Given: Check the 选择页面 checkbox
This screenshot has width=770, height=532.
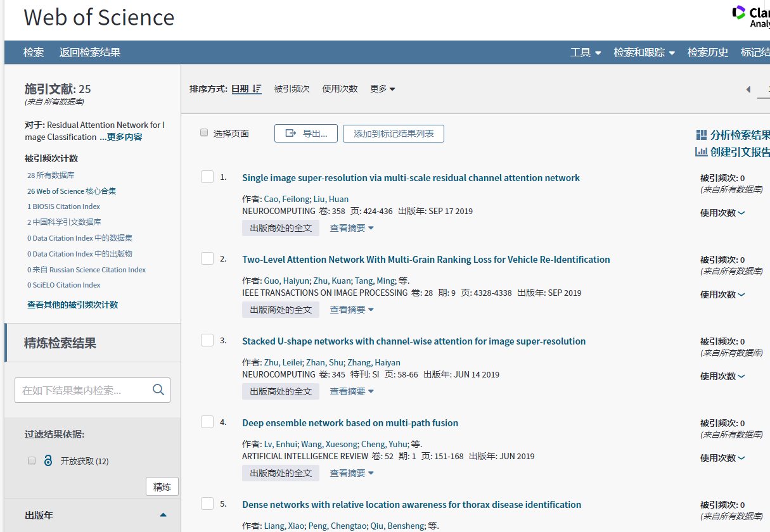Looking at the screenshot, I should click(204, 132).
